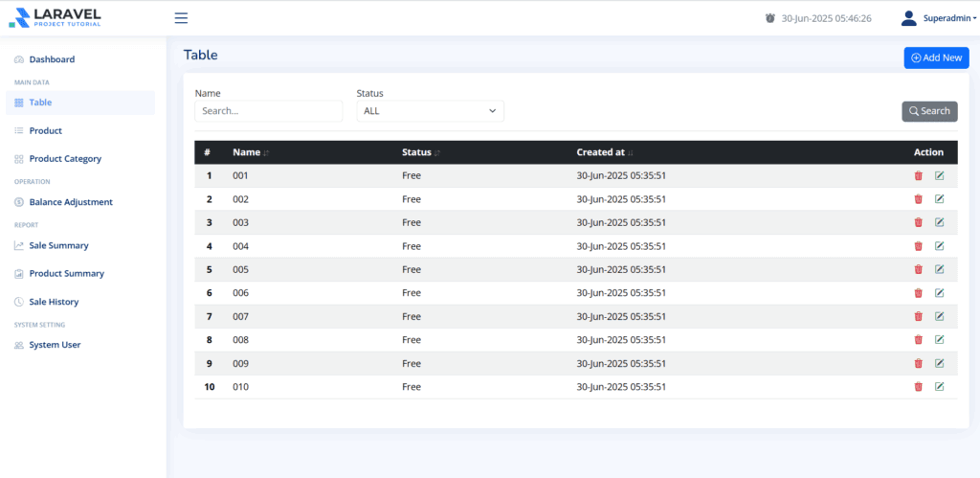This screenshot has height=478, width=980.
Task: Navigate to Sale History report
Action: 54,302
